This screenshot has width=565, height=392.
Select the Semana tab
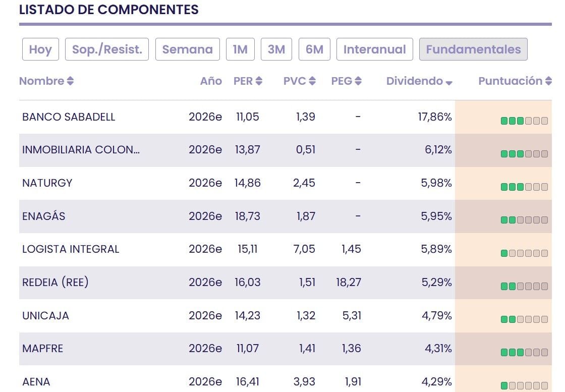click(187, 49)
